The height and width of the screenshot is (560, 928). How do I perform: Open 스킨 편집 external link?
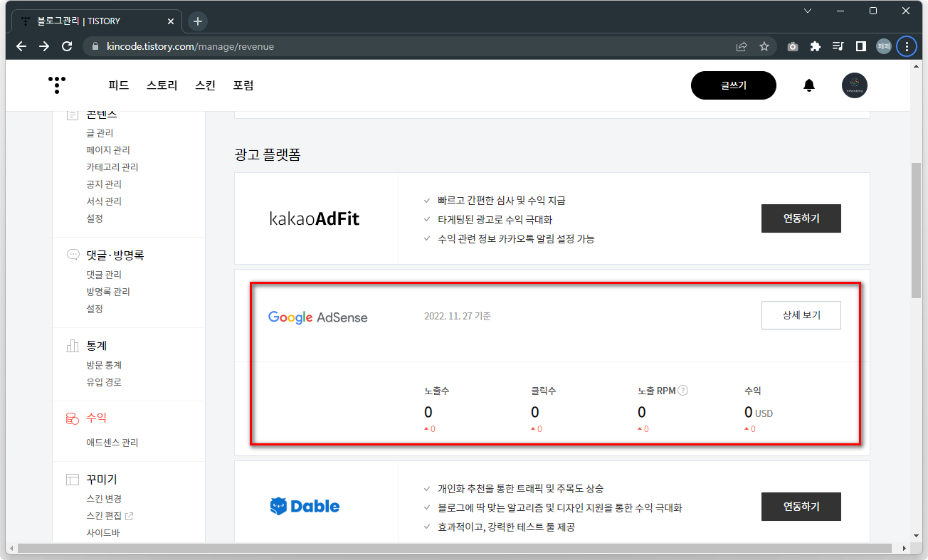coord(110,516)
